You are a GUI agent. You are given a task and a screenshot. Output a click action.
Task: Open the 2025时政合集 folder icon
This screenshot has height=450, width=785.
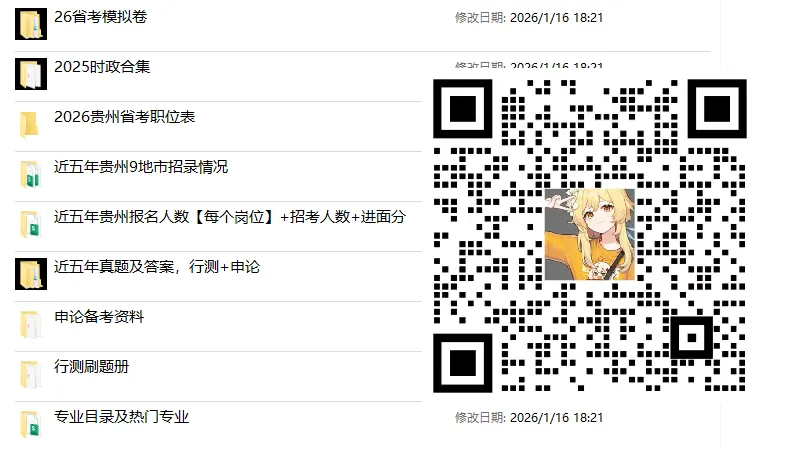[31, 74]
